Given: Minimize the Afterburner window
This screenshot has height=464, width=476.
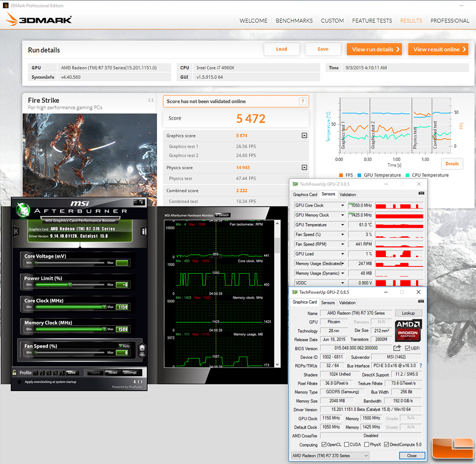Looking at the screenshot, I should (136, 202).
